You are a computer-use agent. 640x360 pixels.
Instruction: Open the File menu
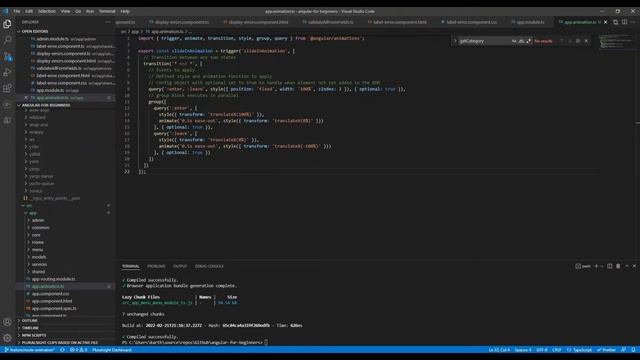pyautogui.click(x=17, y=11)
